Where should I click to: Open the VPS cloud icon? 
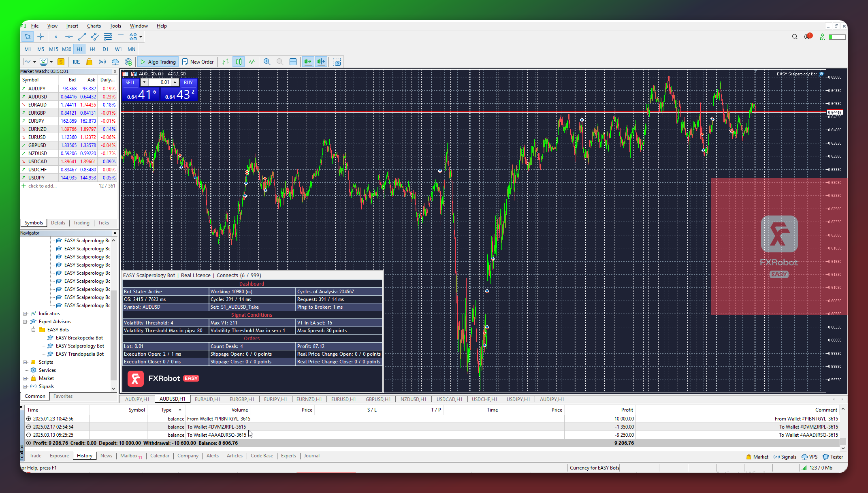coord(115,62)
